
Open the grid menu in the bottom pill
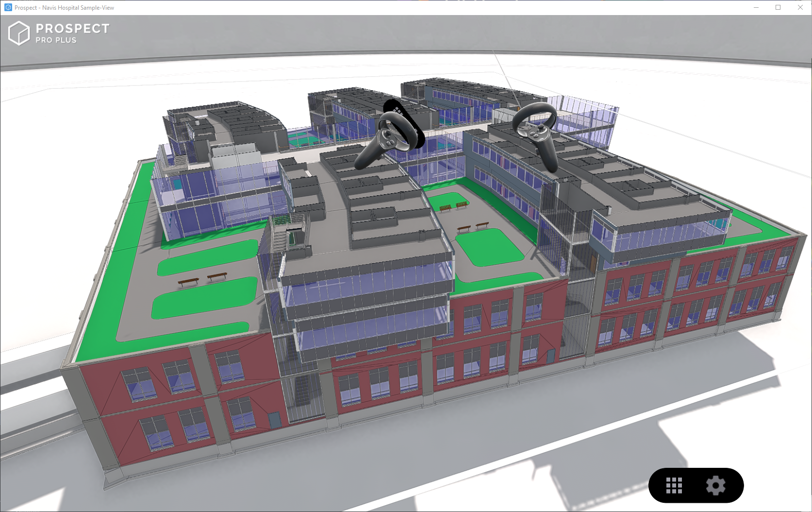click(674, 485)
